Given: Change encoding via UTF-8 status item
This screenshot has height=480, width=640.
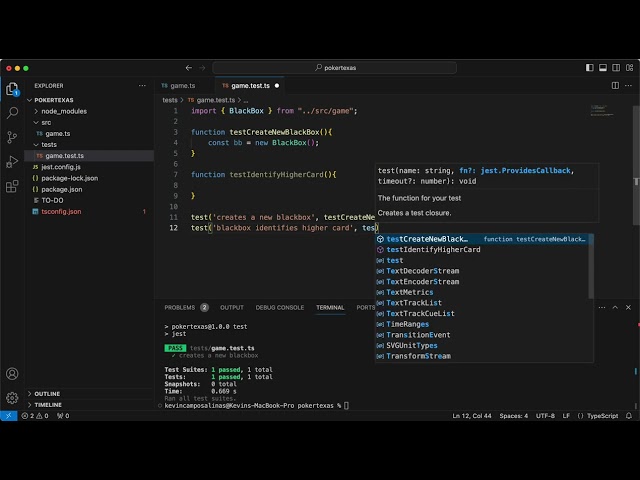Looking at the screenshot, I should pos(545,416).
